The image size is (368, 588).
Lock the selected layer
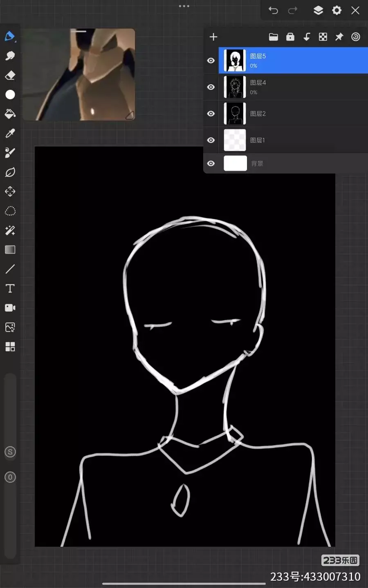click(x=290, y=37)
